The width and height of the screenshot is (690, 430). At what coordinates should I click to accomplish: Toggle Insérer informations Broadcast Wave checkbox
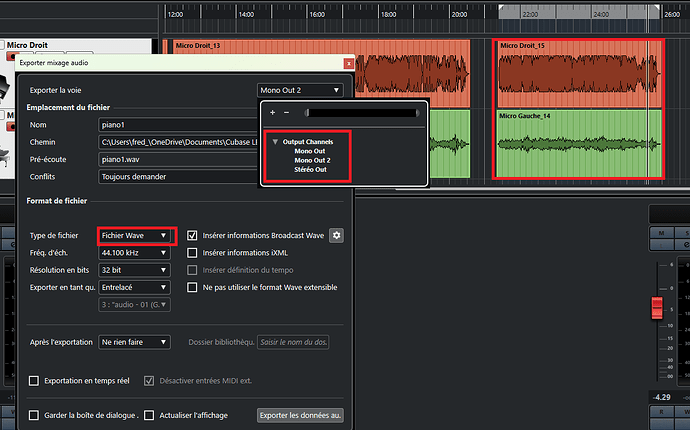click(x=192, y=235)
